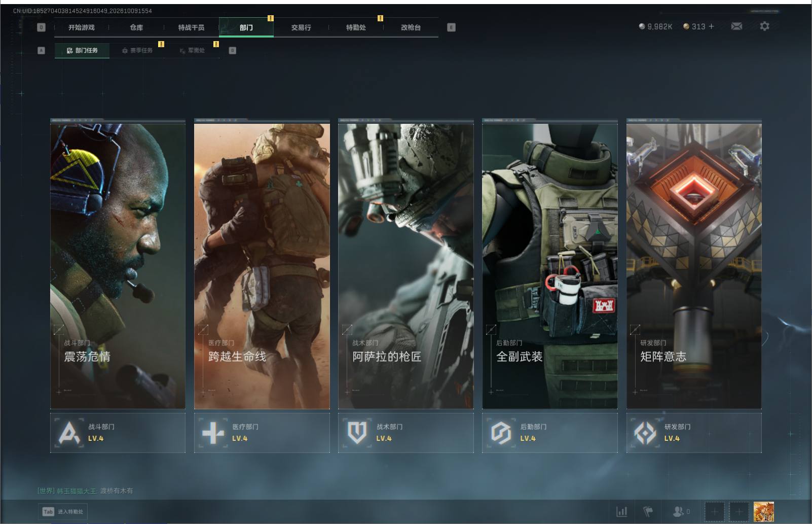
Task: Click the 后勤部门 hexagon emblem icon
Action: click(x=501, y=433)
